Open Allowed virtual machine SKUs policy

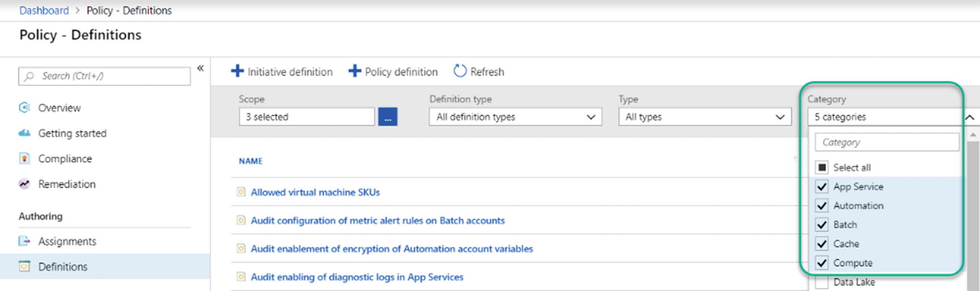point(315,192)
